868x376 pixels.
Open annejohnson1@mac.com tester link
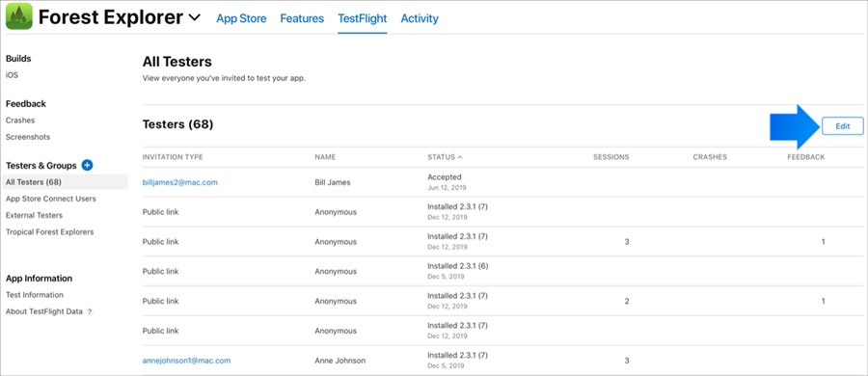point(186,361)
